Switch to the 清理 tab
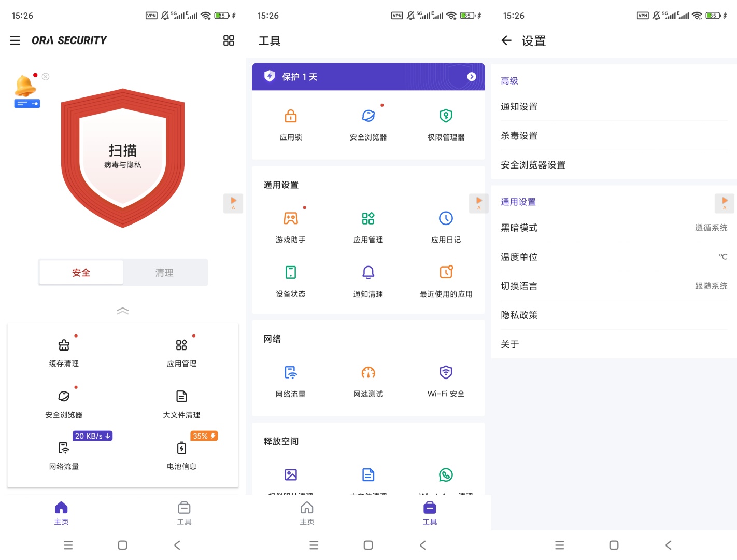The height and width of the screenshot is (560, 737). 165,272
